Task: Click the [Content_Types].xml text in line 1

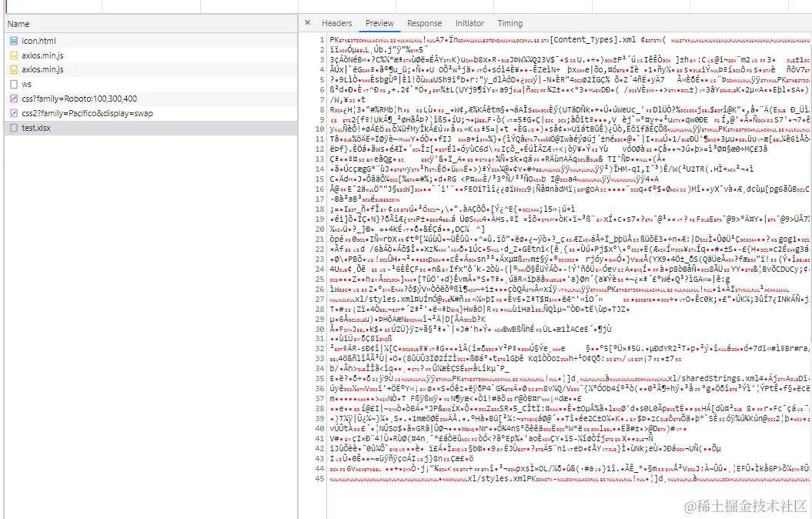Action: pyautogui.click(x=593, y=40)
